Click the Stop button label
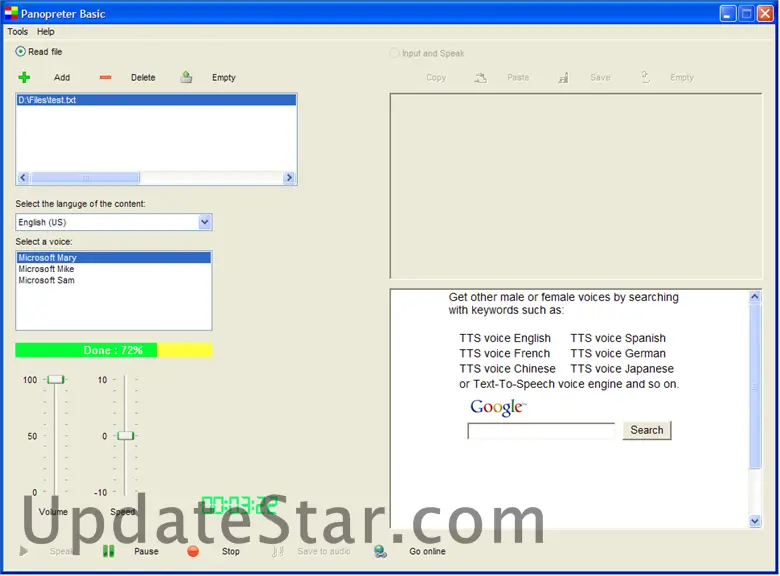780x576 pixels. point(230,551)
